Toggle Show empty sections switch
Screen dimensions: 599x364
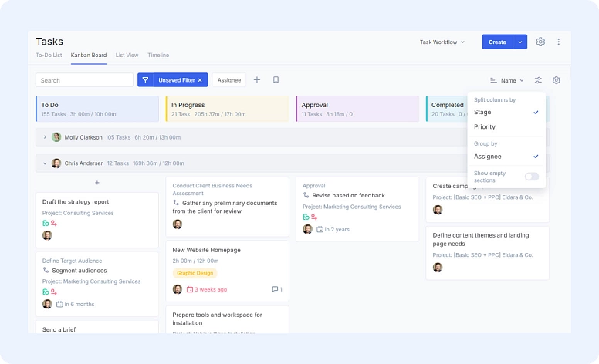532,177
